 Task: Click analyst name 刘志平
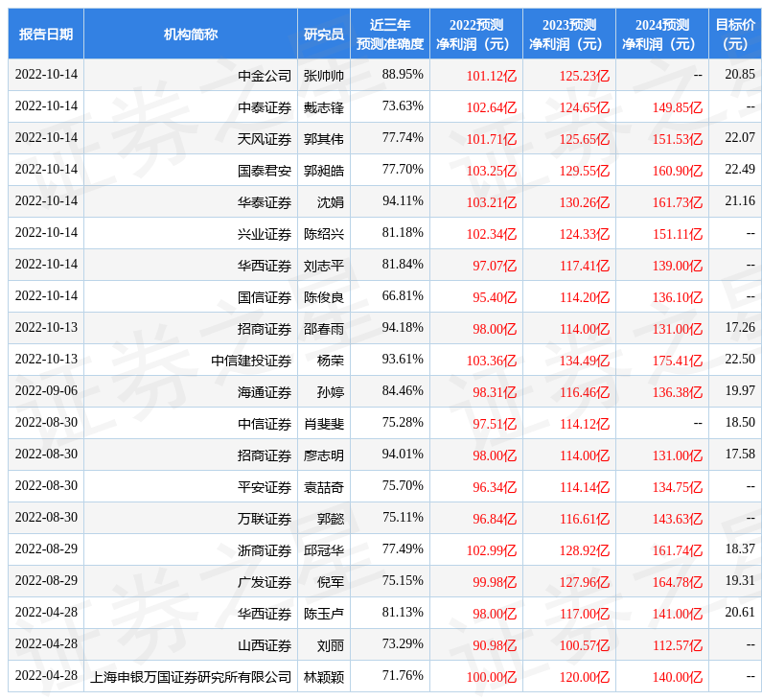(324, 265)
